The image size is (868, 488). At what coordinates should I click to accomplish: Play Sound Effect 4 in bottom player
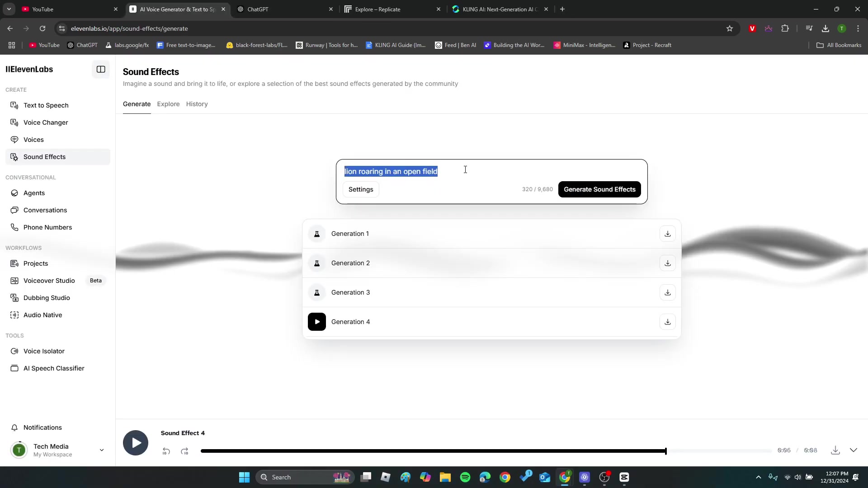136,443
